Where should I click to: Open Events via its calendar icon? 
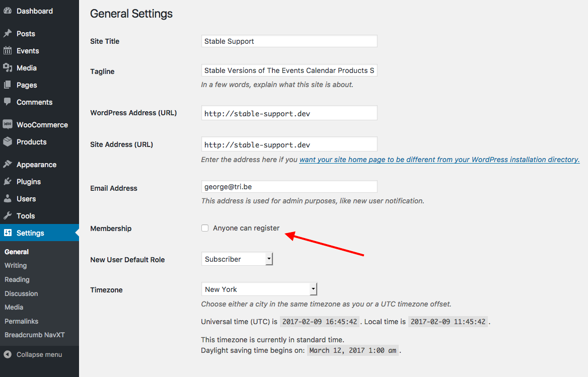tap(8, 51)
